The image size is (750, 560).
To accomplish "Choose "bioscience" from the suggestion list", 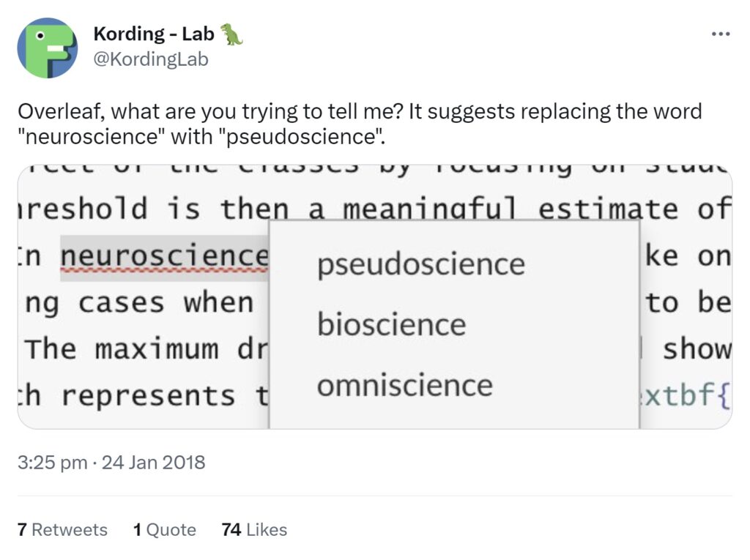I will [x=391, y=324].
